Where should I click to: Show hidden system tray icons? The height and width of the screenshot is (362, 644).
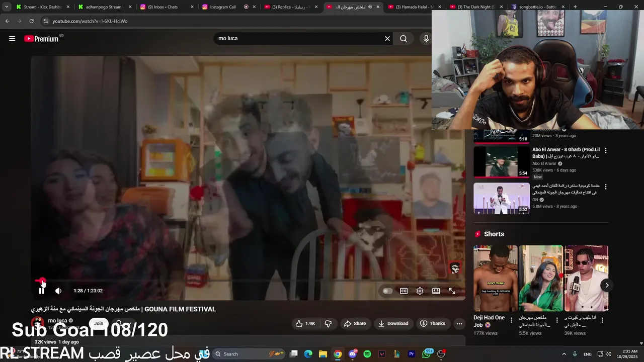click(x=564, y=354)
